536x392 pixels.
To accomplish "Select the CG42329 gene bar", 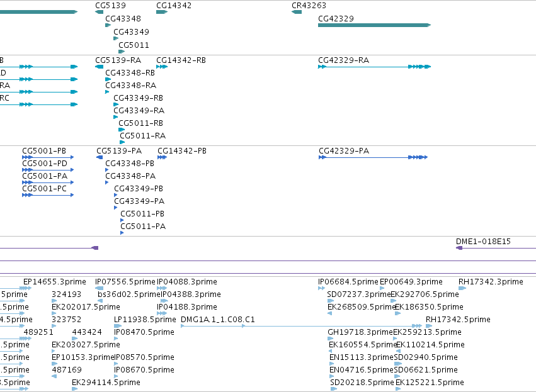I will [374, 25].
